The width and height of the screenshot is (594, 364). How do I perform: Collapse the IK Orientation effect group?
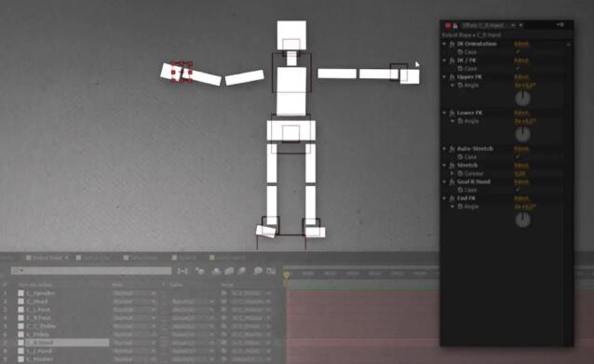click(444, 44)
